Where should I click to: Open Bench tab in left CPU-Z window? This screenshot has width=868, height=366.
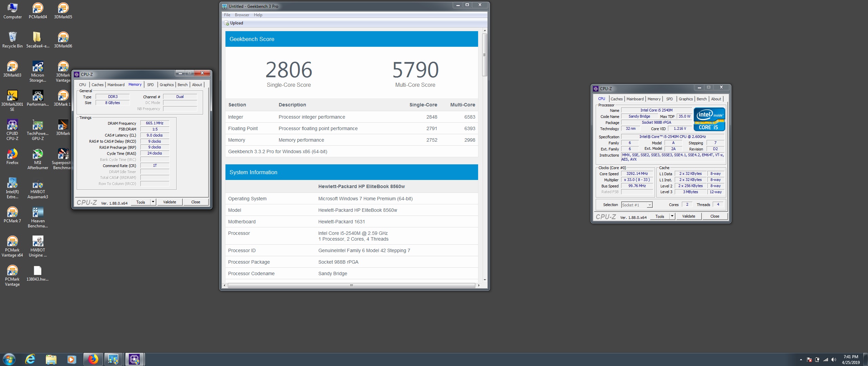pyautogui.click(x=182, y=85)
